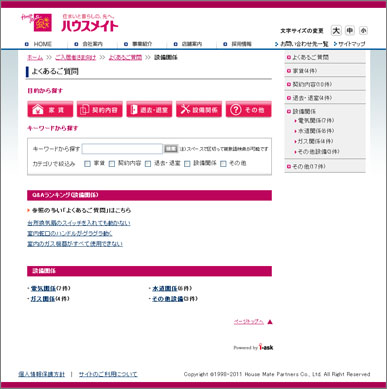The image size is (387, 389).
Task: Open sidebar よくあるご質問 item
Action: tap(325, 57)
